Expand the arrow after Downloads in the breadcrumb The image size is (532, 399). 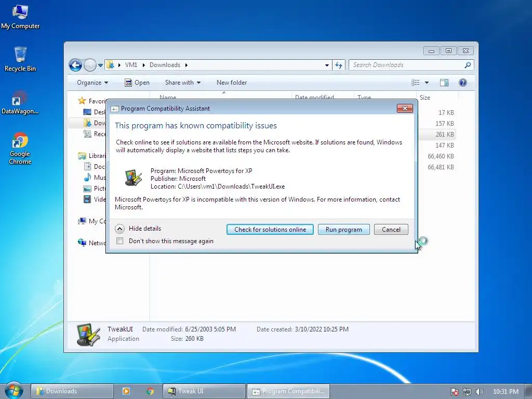coord(187,65)
